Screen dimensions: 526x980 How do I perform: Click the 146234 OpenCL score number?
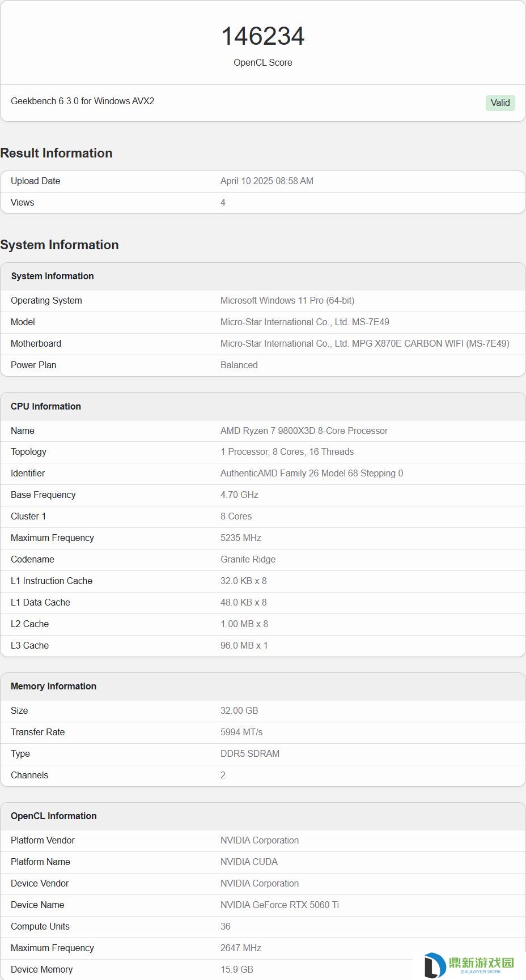[263, 36]
